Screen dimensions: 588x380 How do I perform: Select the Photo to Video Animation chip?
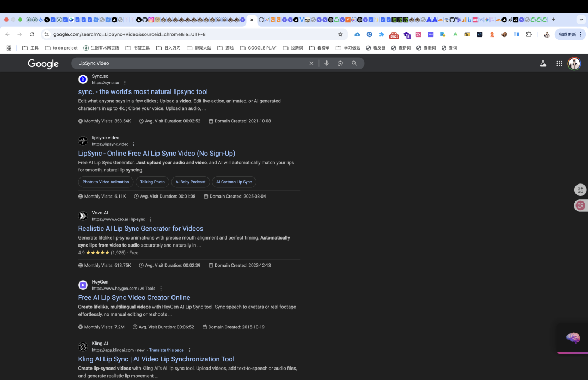pos(106,182)
